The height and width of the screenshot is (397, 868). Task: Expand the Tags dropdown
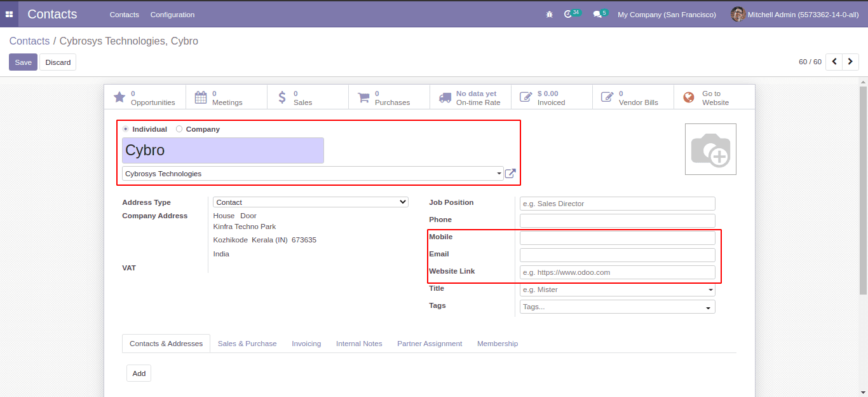click(x=709, y=308)
